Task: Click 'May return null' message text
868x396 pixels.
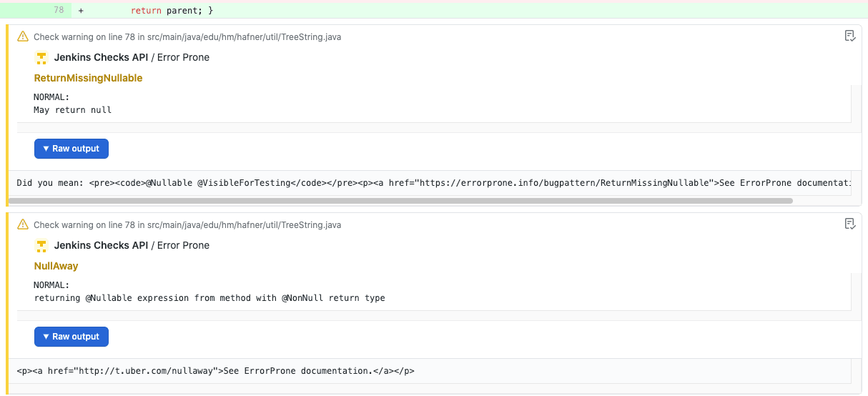Action: click(x=73, y=110)
